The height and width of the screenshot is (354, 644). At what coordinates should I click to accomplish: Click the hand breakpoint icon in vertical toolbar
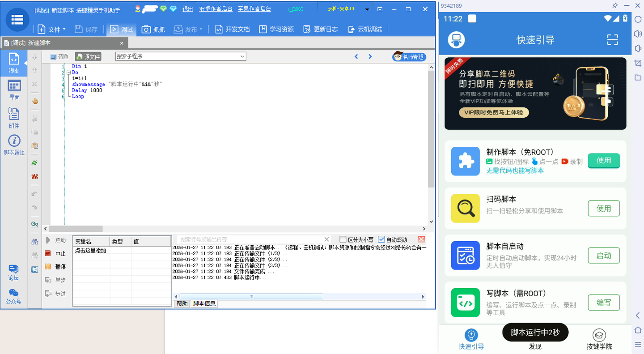coord(34,101)
